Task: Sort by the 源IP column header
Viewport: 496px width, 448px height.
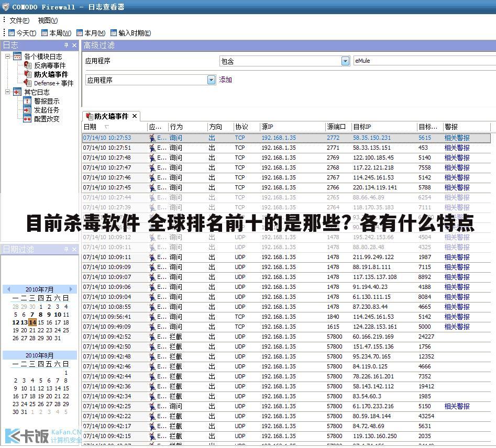Action: 293,127
